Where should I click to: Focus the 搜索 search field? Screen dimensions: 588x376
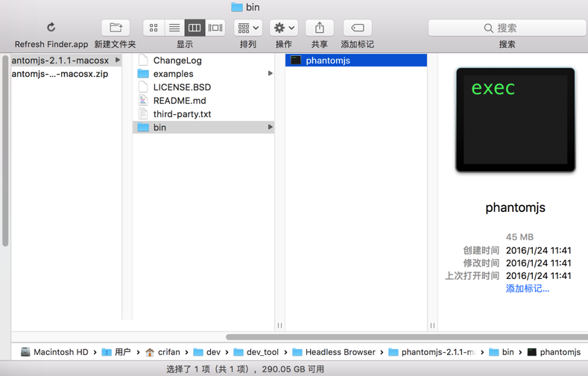pyautogui.click(x=507, y=28)
